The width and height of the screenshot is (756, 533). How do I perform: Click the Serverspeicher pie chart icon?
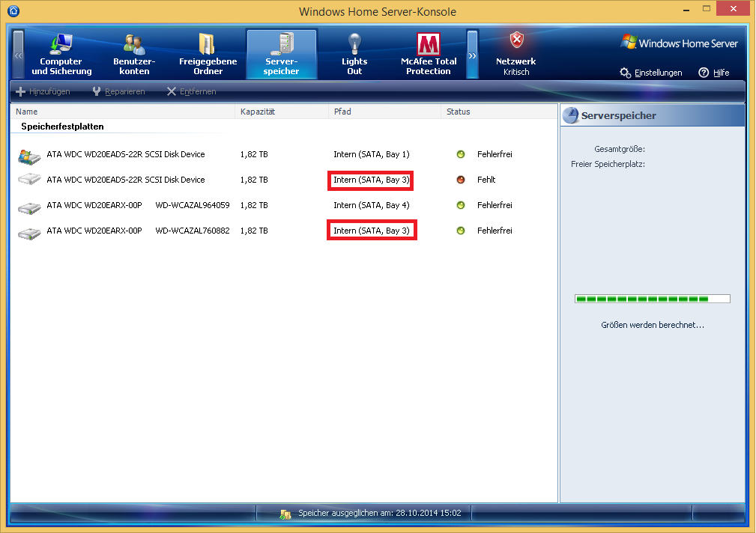(570, 116)
